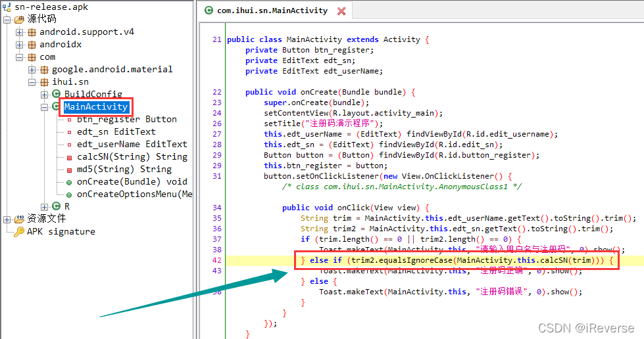Select calcSN(String) String in tree

pos(132,157)
